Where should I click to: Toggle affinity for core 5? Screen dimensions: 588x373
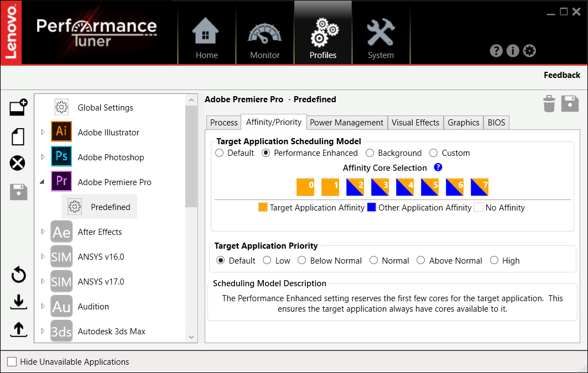430,187
